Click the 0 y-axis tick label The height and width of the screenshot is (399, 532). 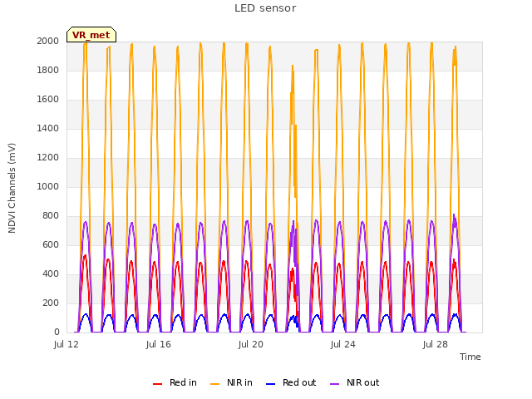click(x=57, y=332)
